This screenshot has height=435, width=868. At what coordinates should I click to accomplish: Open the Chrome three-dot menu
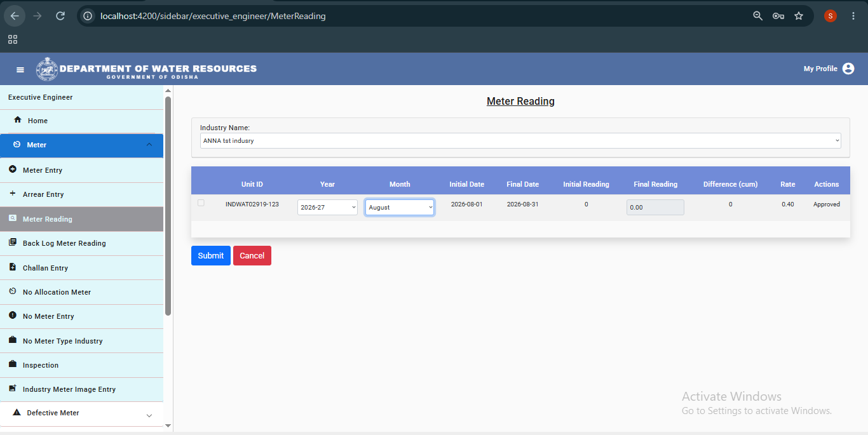click(853, 16)
